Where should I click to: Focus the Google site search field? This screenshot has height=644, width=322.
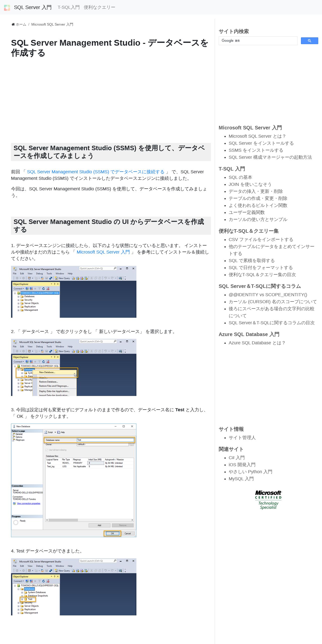(258, 41)
